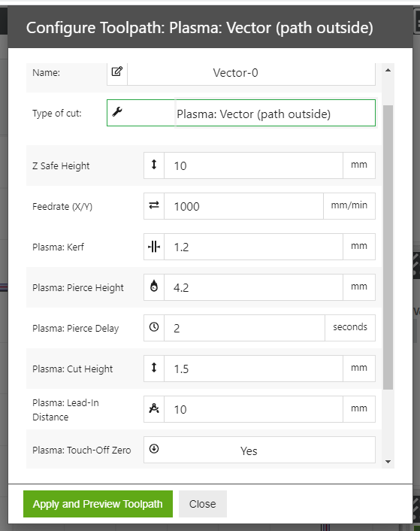Click the scrollbar down arrow

click(388, 462)
